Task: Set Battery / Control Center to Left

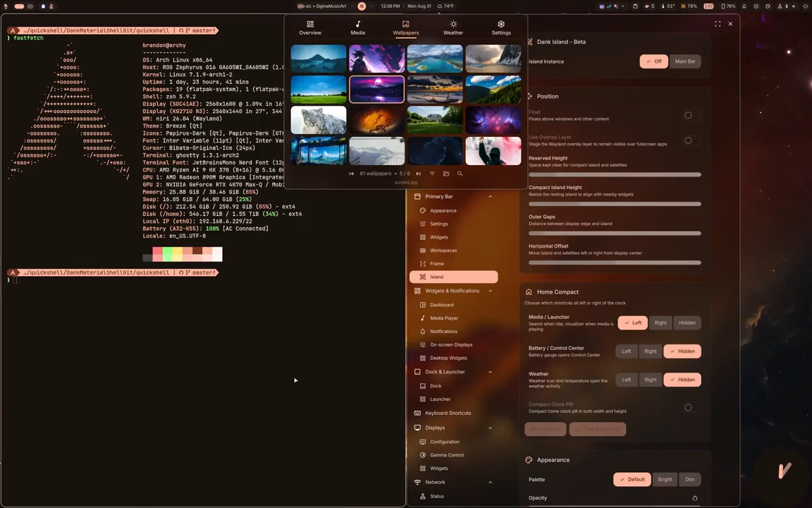Action: click(626, 351)
